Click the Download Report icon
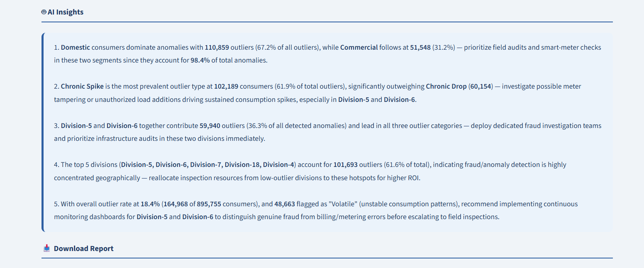The width and height of the screenshot is (644, 268). [x=46, y=248]
